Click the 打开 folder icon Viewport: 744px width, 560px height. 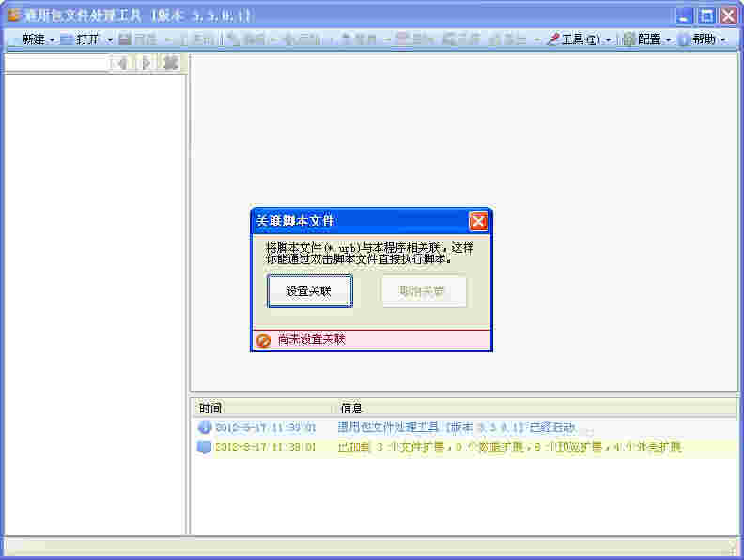[x=67, y=39]
